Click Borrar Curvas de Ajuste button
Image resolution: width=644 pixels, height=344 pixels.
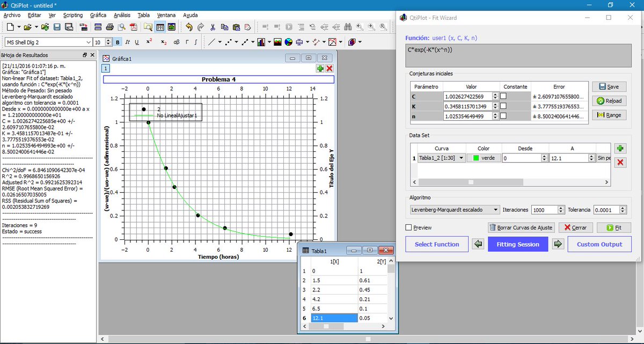coord(521,228)
